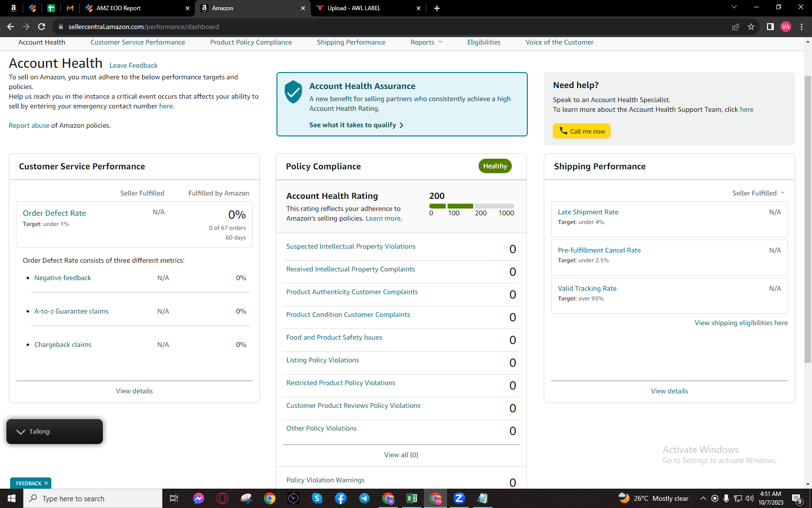The image size is (812, 508).
Task: Open the Voice of the Customer tab
Action: [560, 42]
